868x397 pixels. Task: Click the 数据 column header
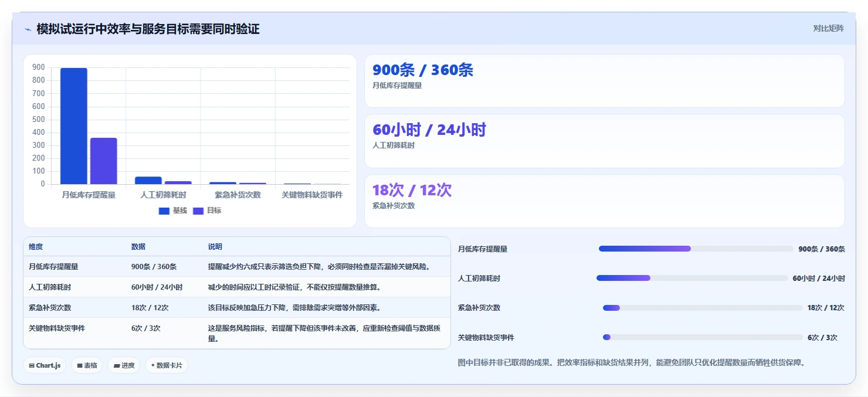pos(138,247)
